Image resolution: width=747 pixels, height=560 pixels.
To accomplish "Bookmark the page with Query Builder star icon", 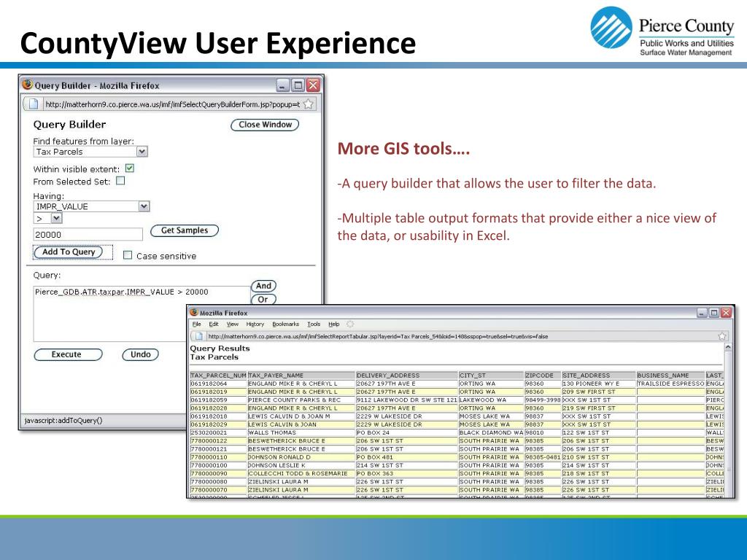I will [x=309, y=104].
